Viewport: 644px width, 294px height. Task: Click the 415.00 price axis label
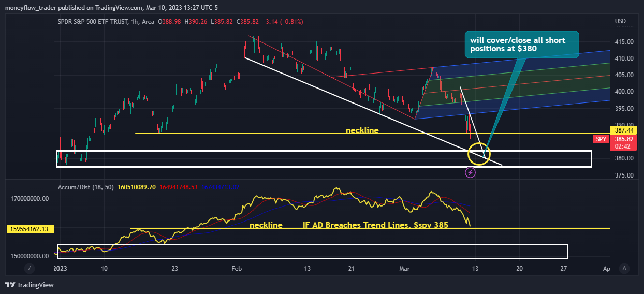624,42
